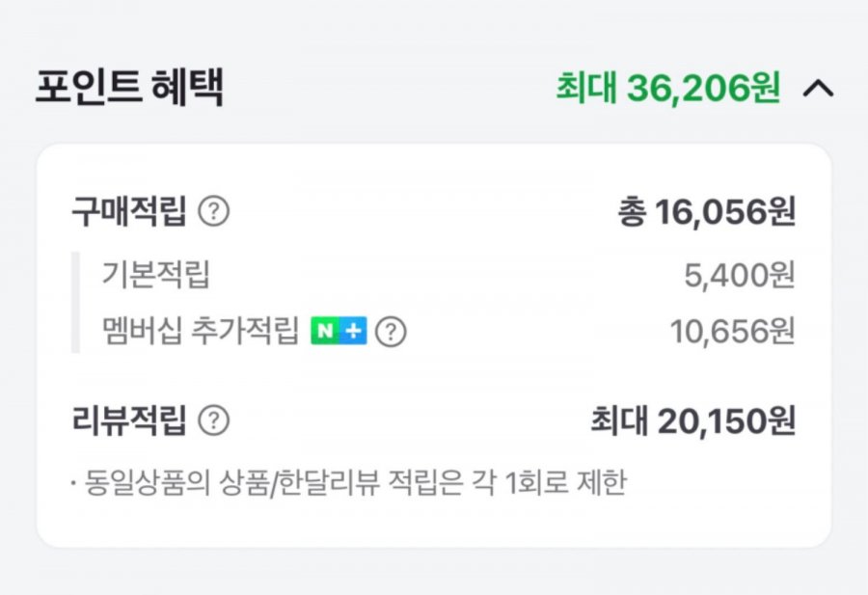Click the gray vertical bar beside 기본적립
The height and width of the screenshot is (595, 868).
[75, 303]
